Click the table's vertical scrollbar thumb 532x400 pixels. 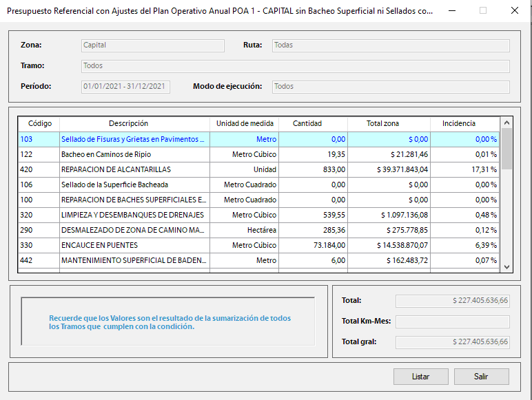point(507,148)
